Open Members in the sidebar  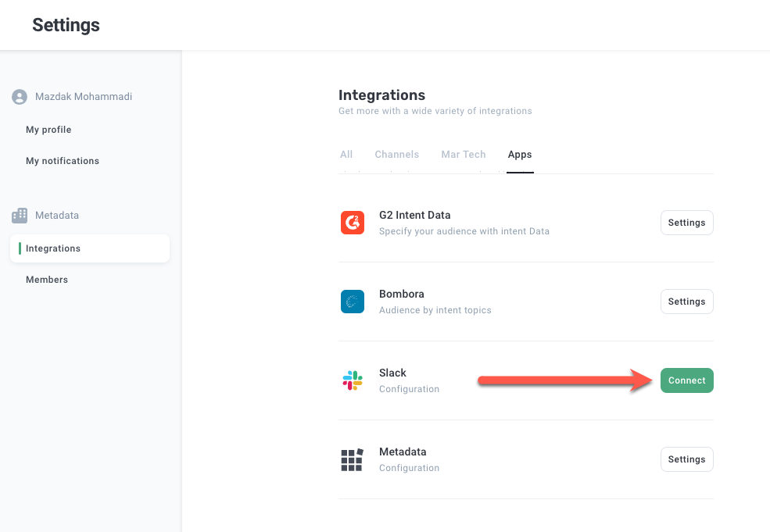(x=47, y=280)
